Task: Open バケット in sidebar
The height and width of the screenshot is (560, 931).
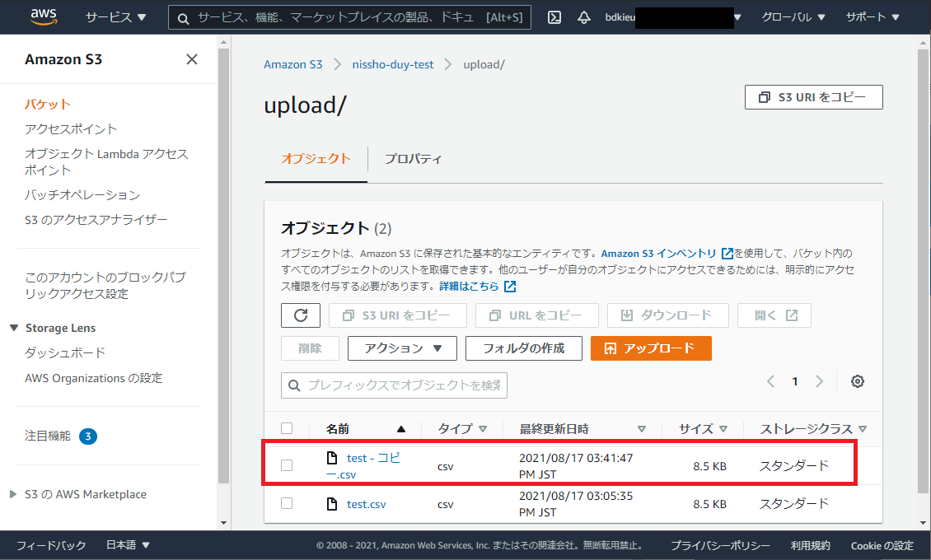Action: pos(48,105)
